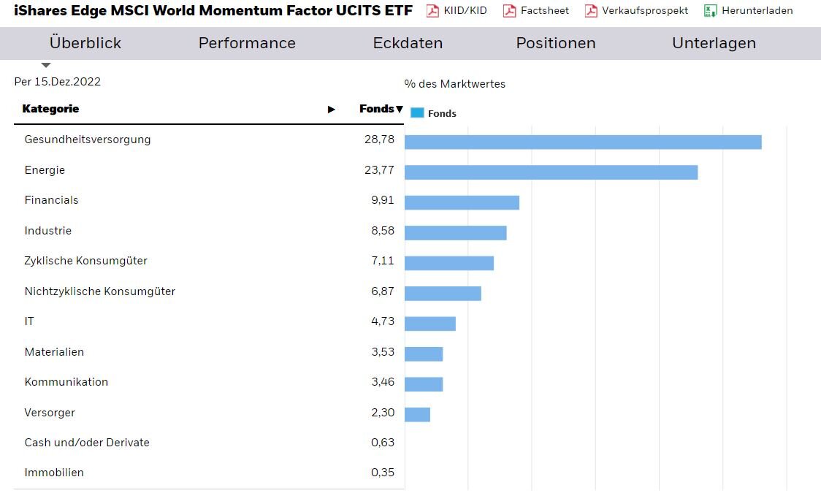Click the Zyklische Konsumgüter chart bar
This screenshot has height=504, width=821.
coord(449,264)
